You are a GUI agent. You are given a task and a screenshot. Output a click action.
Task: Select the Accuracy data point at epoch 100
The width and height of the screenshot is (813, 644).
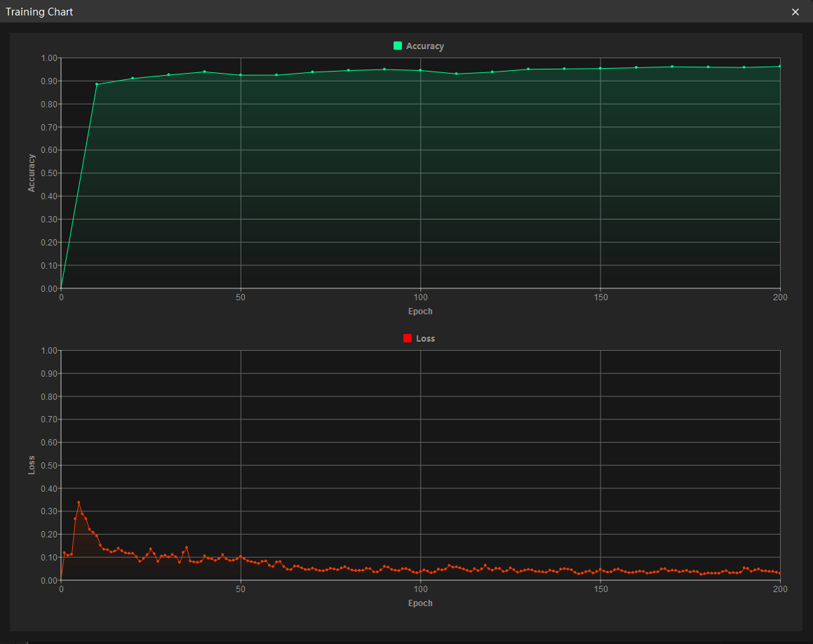pos(420,70)
